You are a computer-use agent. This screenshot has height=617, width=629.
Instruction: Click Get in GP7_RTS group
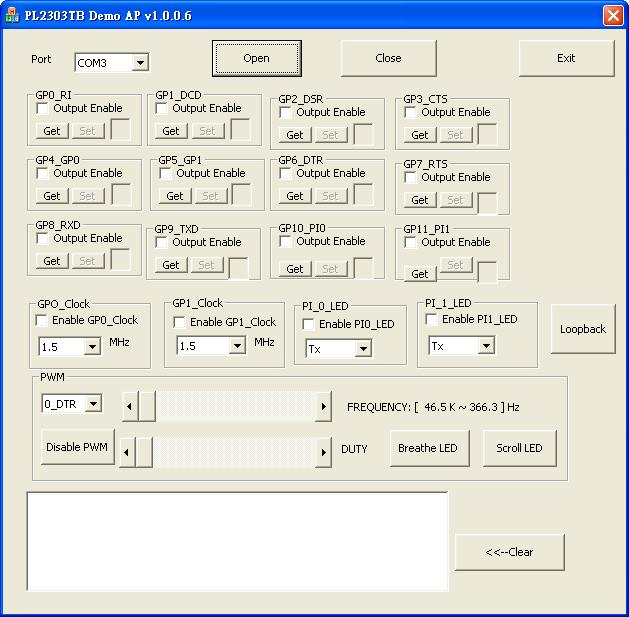tap(420, 200)
